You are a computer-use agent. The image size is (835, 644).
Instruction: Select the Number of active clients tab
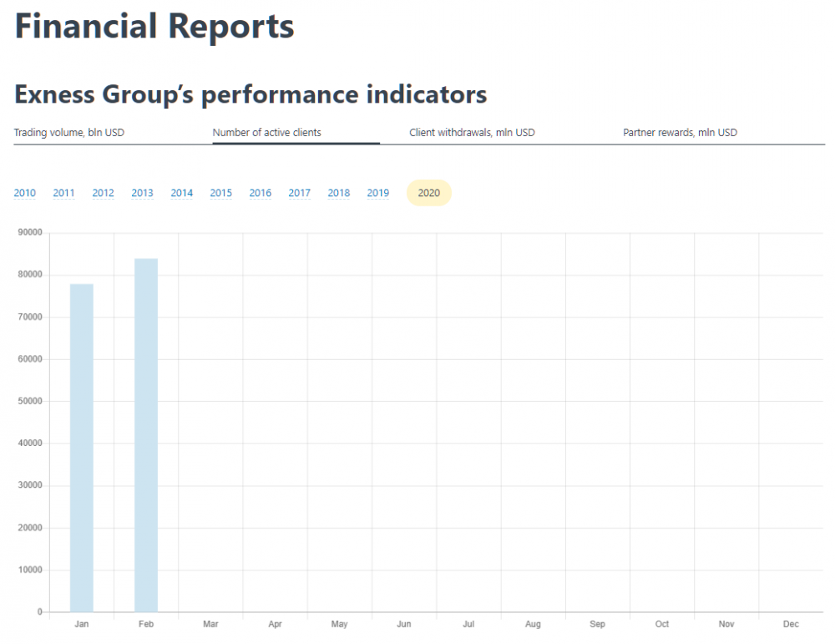tap(267, 133)
